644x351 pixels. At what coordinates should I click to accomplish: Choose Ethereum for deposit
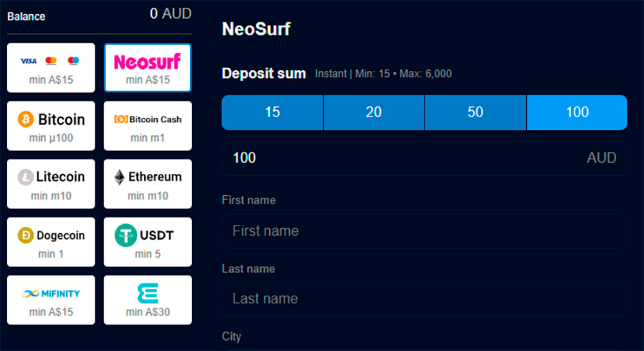point(147,184)
